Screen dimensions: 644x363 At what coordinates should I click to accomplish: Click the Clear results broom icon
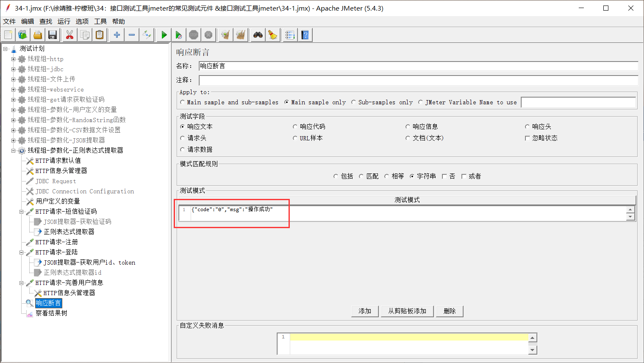[x=226, y=35]
